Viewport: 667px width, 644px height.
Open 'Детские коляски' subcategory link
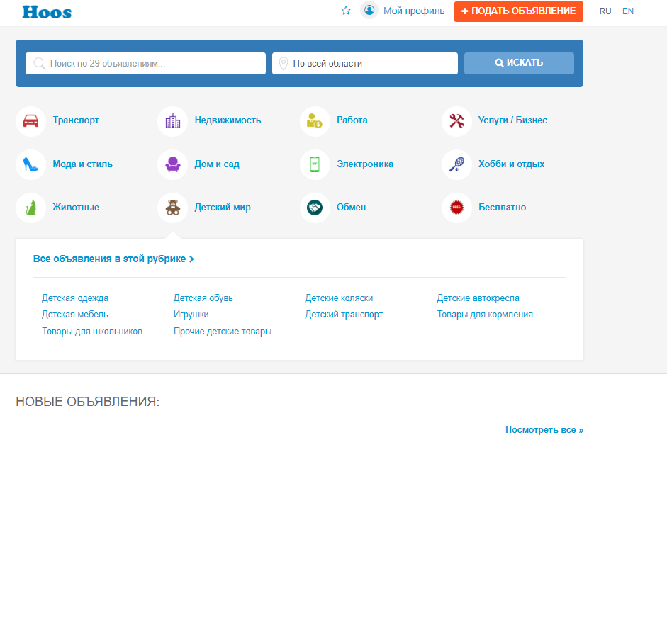tap(339, 298)
